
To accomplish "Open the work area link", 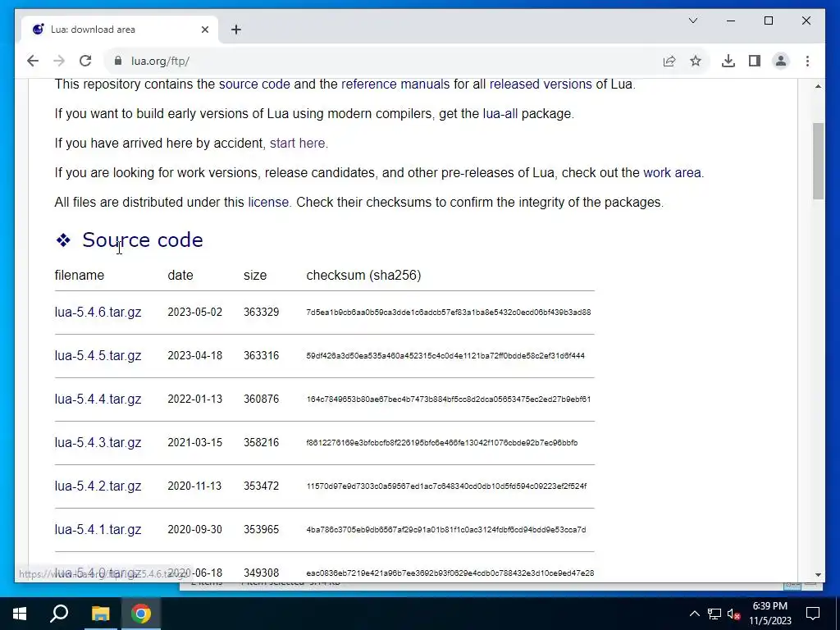I will coord(672,172).
